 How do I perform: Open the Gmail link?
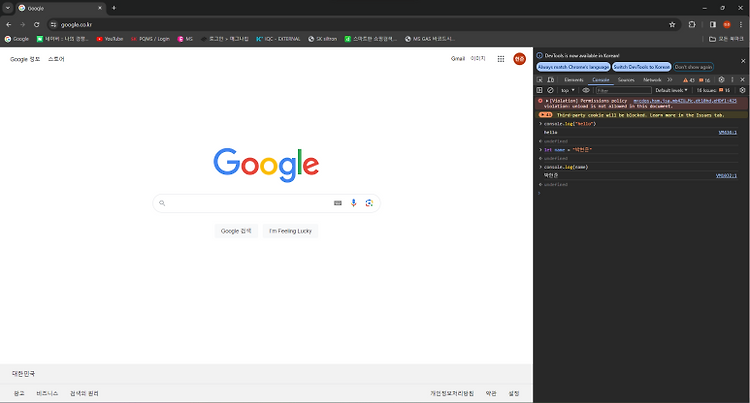(458, 58)
